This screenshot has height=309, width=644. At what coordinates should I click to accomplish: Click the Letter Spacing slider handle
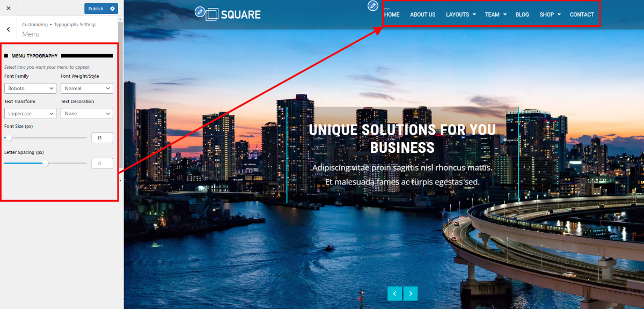pyautogui.click(x=46, y=164)
